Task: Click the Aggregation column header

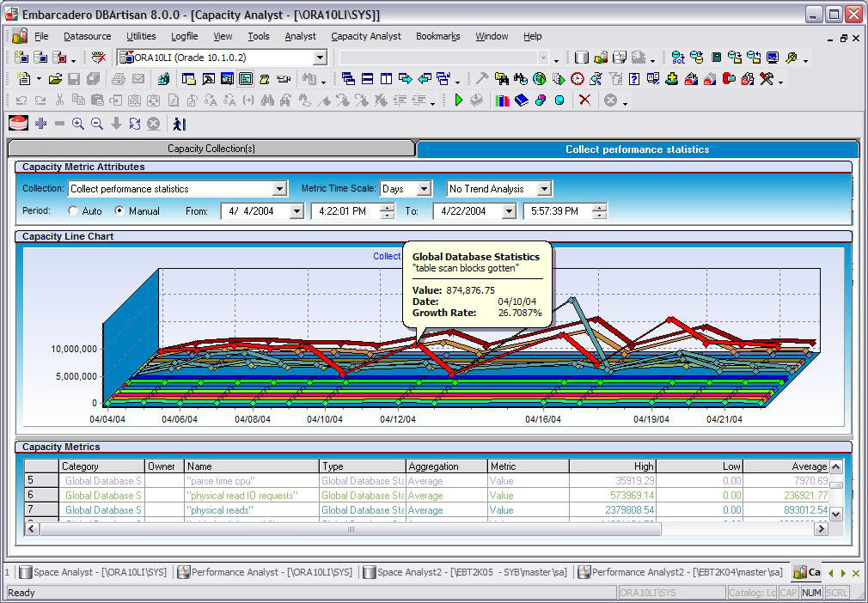Action: pyautogui.click(x=446, y=466)
